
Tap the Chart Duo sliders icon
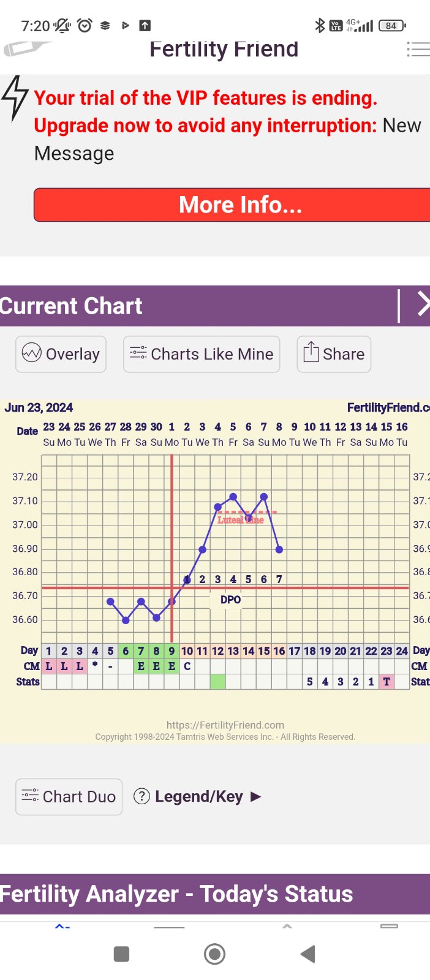(30, 796)
